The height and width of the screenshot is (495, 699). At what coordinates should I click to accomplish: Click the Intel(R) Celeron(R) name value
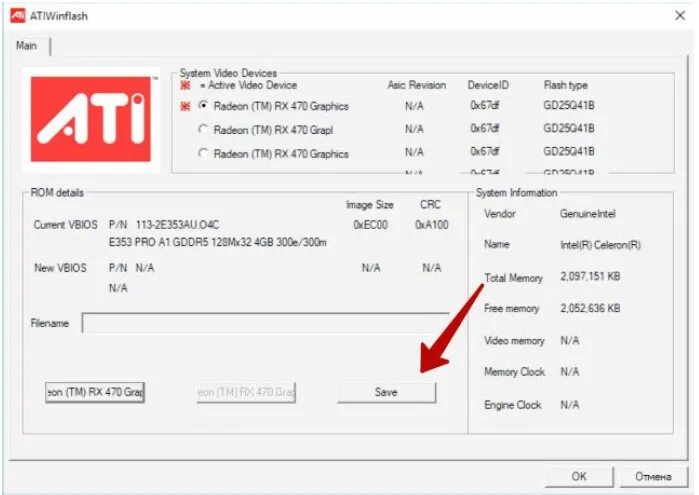[x=600, y=245]
